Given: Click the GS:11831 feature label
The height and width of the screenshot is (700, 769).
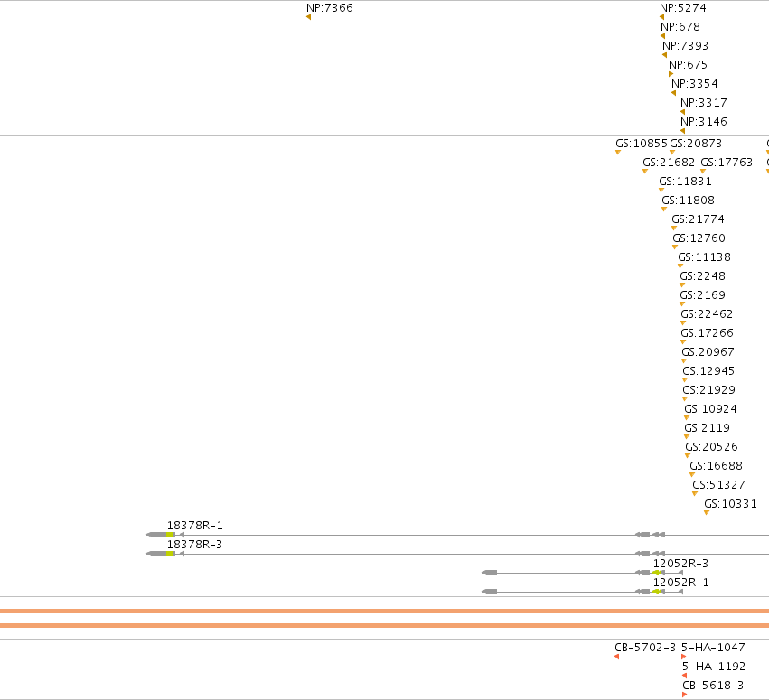Looking at the screenshot, I should click(x=685, y=182).
